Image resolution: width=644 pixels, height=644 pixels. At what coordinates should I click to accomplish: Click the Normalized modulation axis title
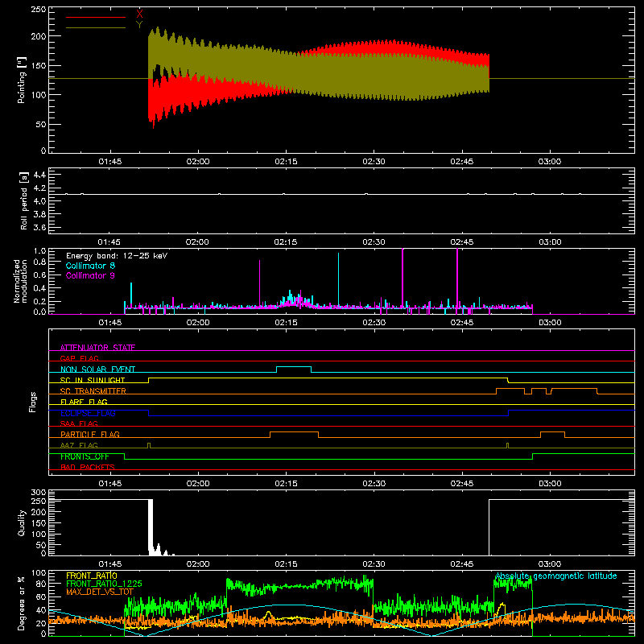(20, 281)
